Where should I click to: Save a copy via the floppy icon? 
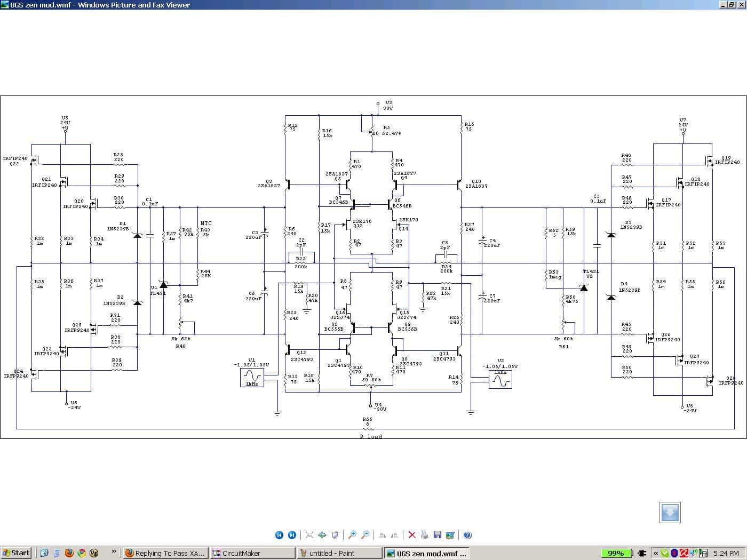coord(438,535)
